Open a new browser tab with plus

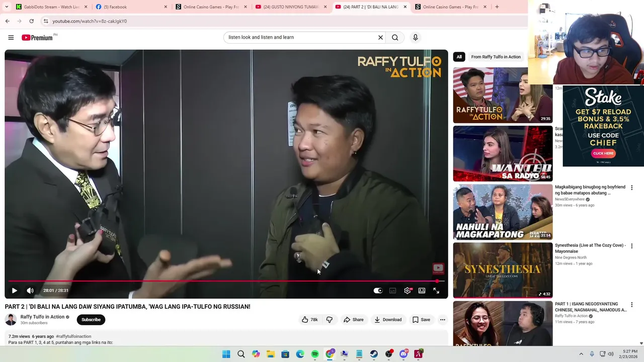coord(497,7)
